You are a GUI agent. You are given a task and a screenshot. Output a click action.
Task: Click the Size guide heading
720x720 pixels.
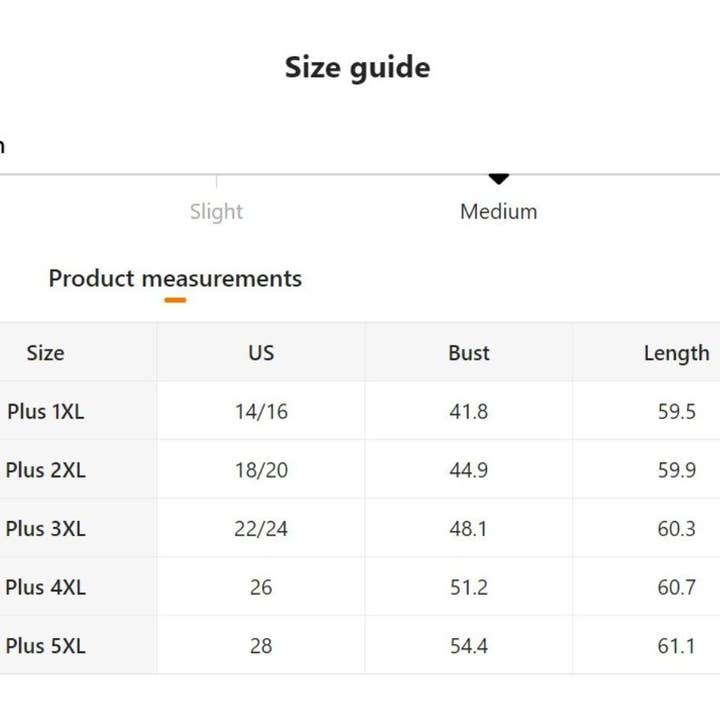[357, 67]
